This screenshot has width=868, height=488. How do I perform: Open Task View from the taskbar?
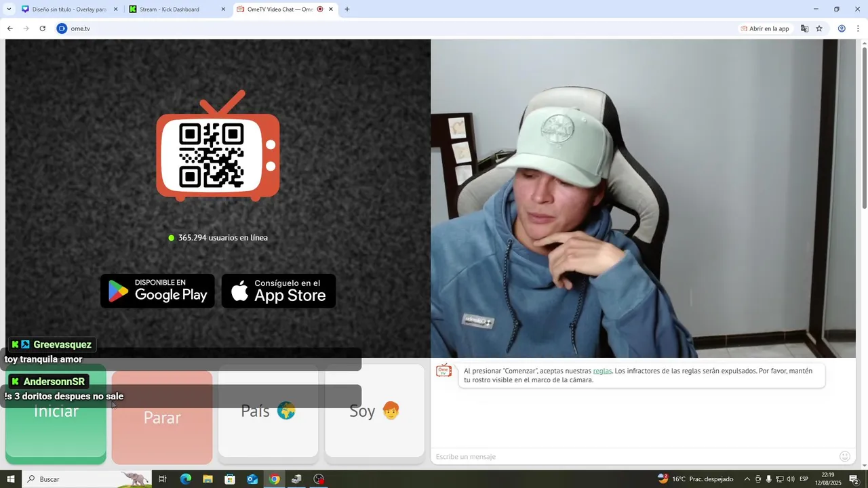click(163, 479)
